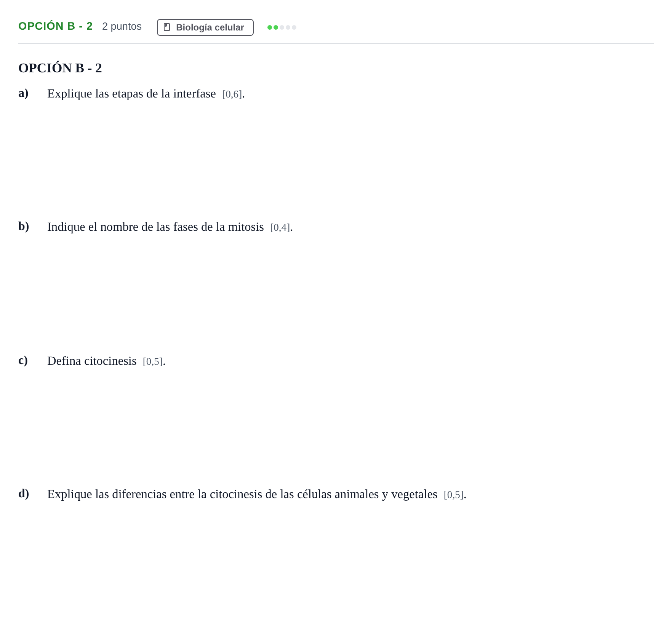This screenshot has height=626, width=672.
Task: Click the 2 puntos label
Action: (122, 26)
